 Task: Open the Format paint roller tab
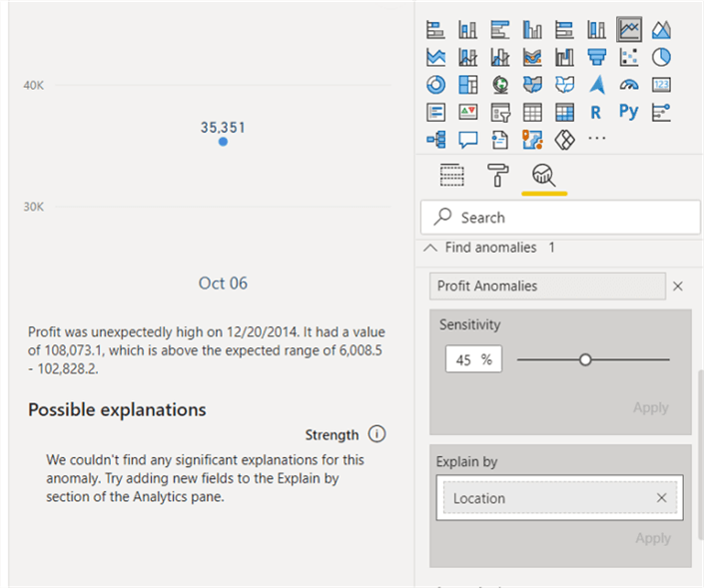click(497, 176)
